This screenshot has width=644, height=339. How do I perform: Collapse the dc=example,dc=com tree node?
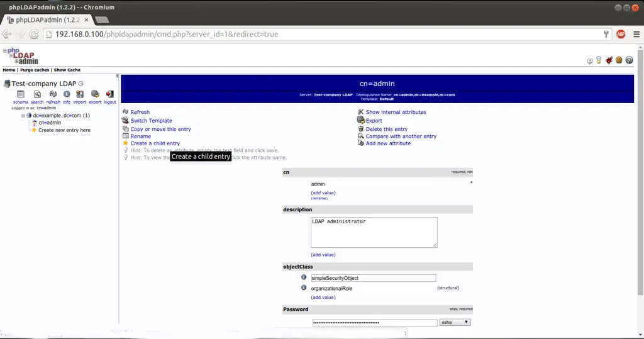coord(23,116)
